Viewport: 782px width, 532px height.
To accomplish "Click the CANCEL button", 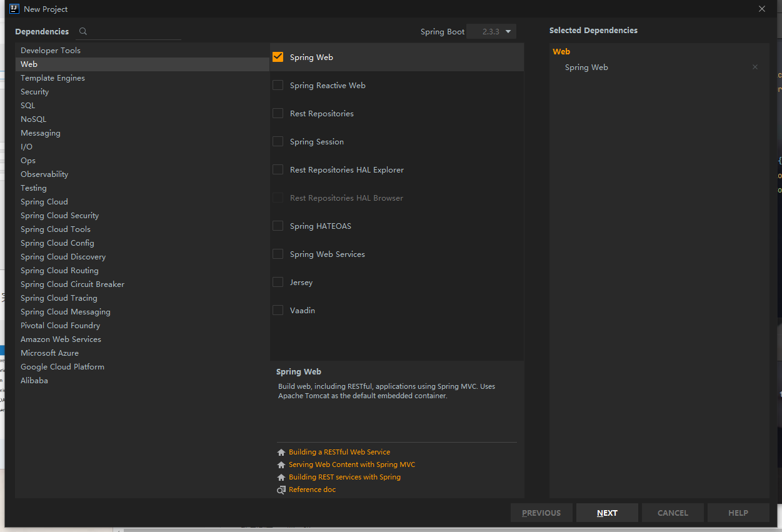I will 673,513.
